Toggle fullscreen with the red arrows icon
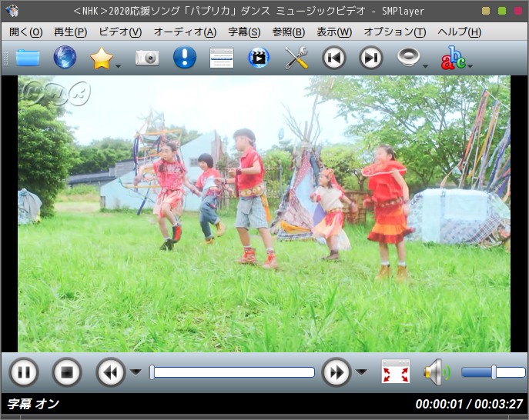 pos(395,372)
